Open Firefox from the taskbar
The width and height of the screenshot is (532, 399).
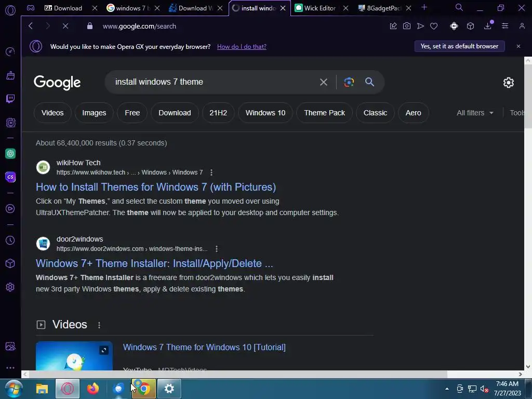[x=92, y=389]
